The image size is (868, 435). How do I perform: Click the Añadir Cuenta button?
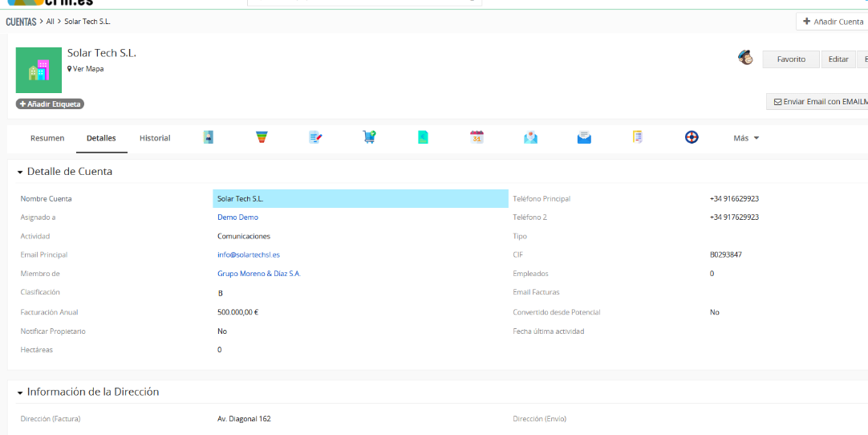pos(832,22)
